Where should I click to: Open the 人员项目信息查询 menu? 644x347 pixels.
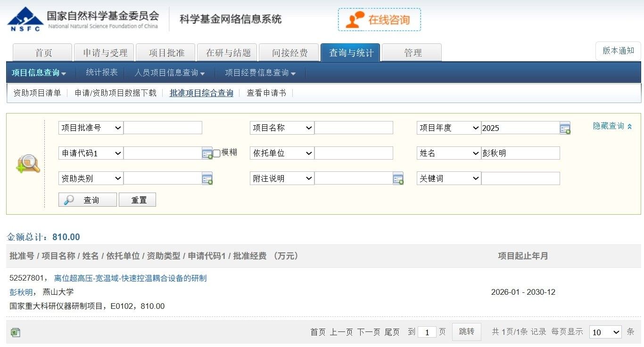(169, 73)
